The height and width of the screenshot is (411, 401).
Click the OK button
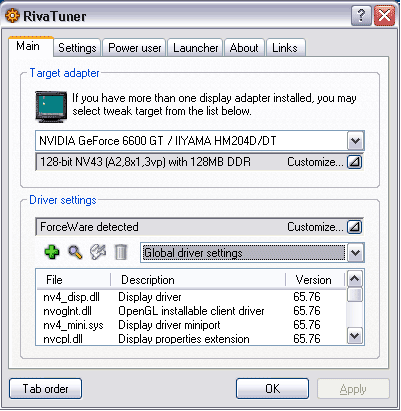pyautogui.click(x=272, y=388)
